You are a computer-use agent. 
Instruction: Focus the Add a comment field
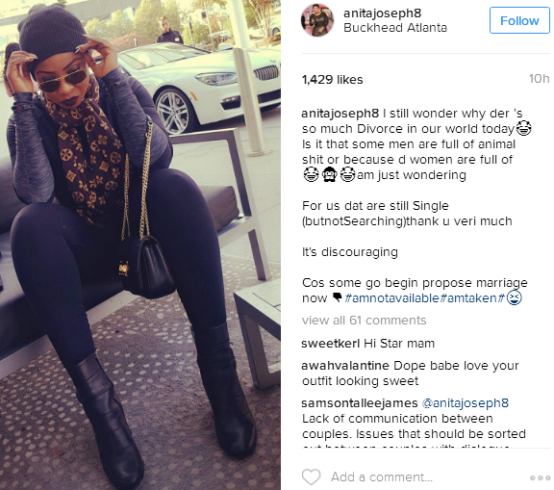[382, 477]
